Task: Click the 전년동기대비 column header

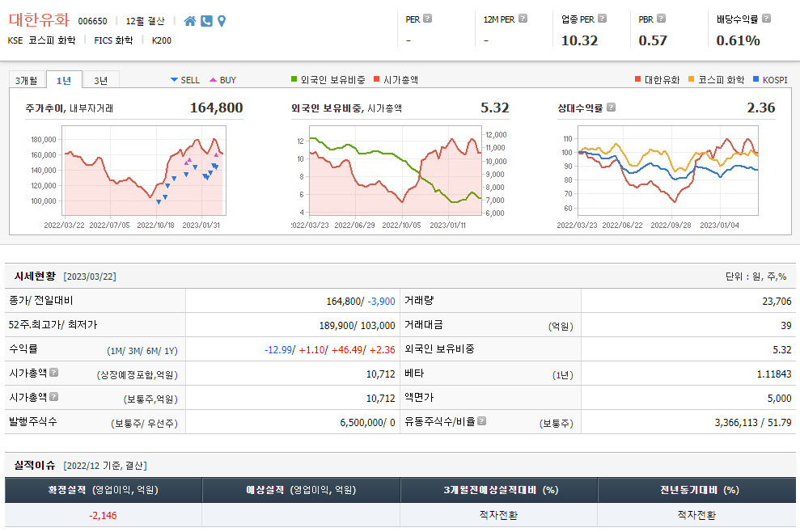Action: 696,490
